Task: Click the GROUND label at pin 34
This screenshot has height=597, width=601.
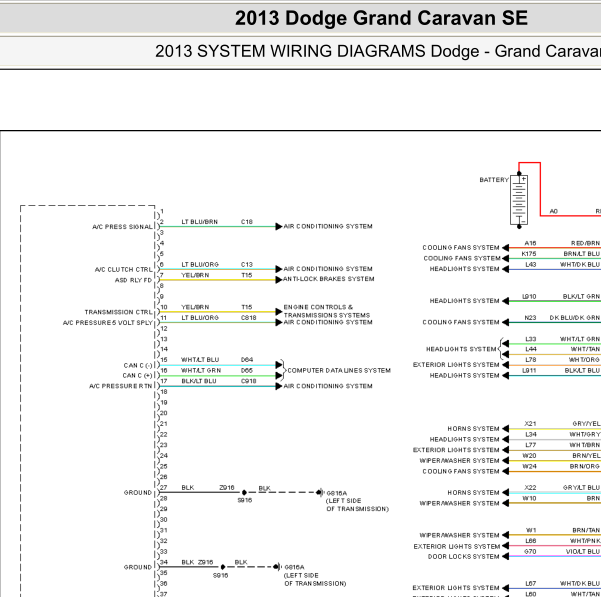Action: pos(138,567)
